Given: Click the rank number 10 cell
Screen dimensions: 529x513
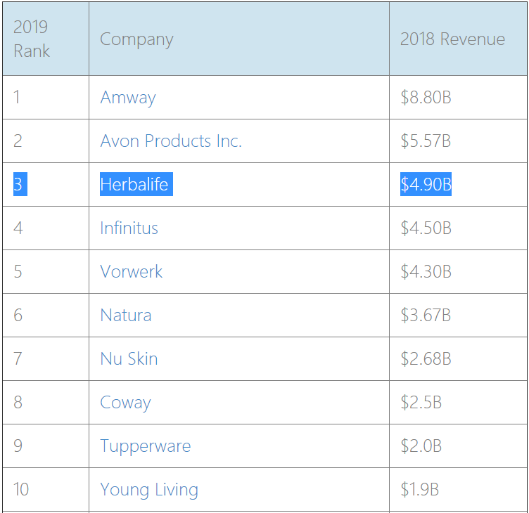Looking at the screenshot, I should (x=46, y=489).
